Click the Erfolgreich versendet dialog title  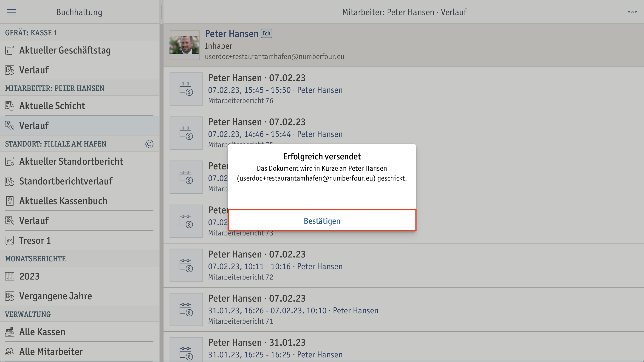(322, 156)
